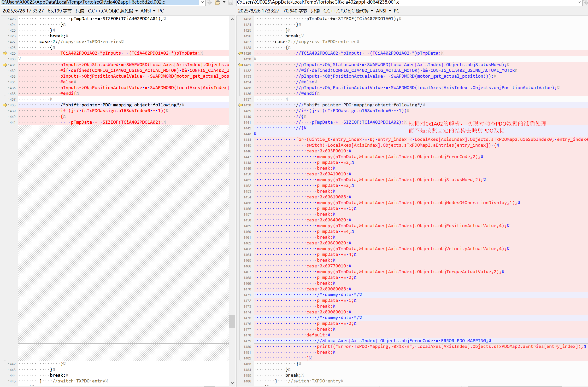Click left line 1444 break statement
The width and height of the screenshot is (588, 387).
[x=57, y=375]
